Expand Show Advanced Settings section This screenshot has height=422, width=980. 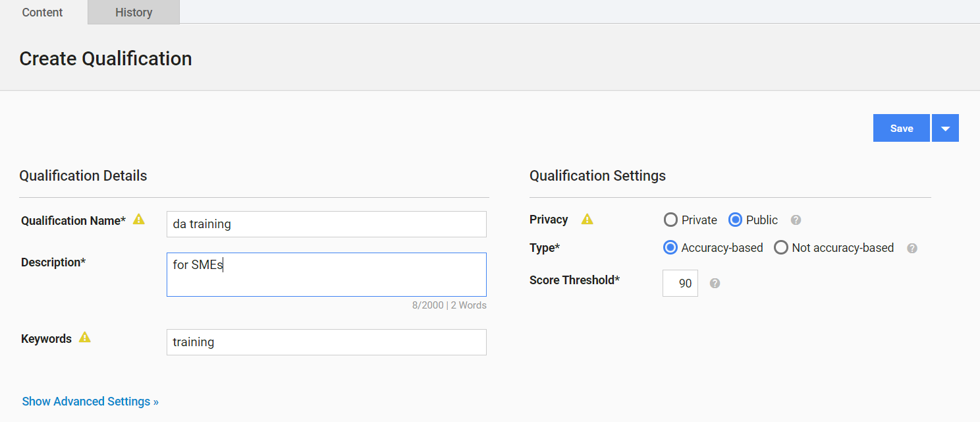pos(90,402)
